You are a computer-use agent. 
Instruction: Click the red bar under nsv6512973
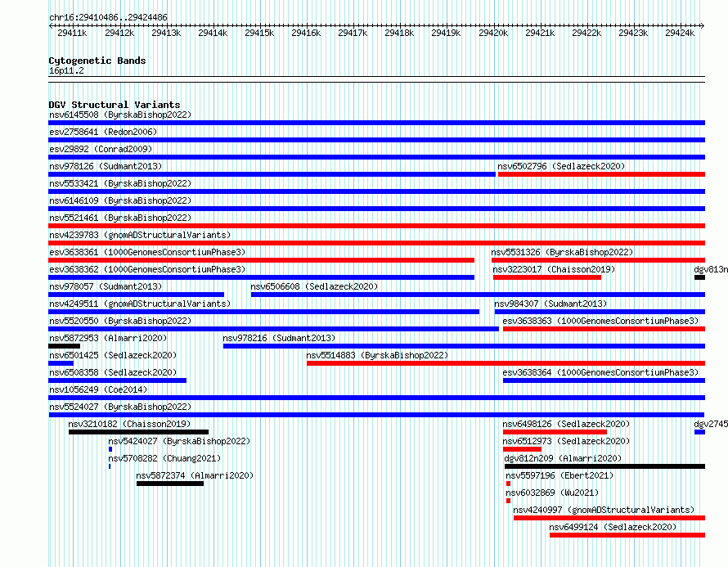[522, 449]
